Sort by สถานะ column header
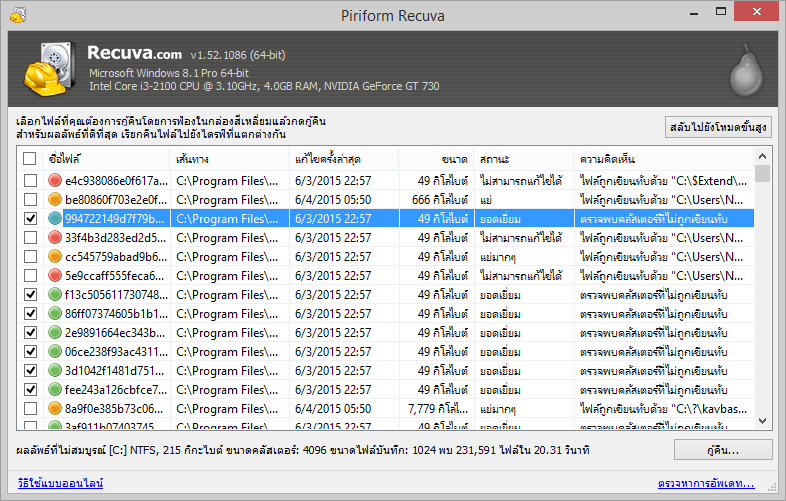786x501 pixels. click(x=524, y=159)
